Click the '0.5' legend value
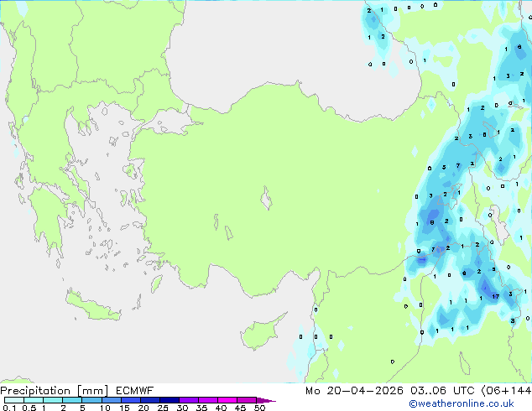 [x=29, y=408]
